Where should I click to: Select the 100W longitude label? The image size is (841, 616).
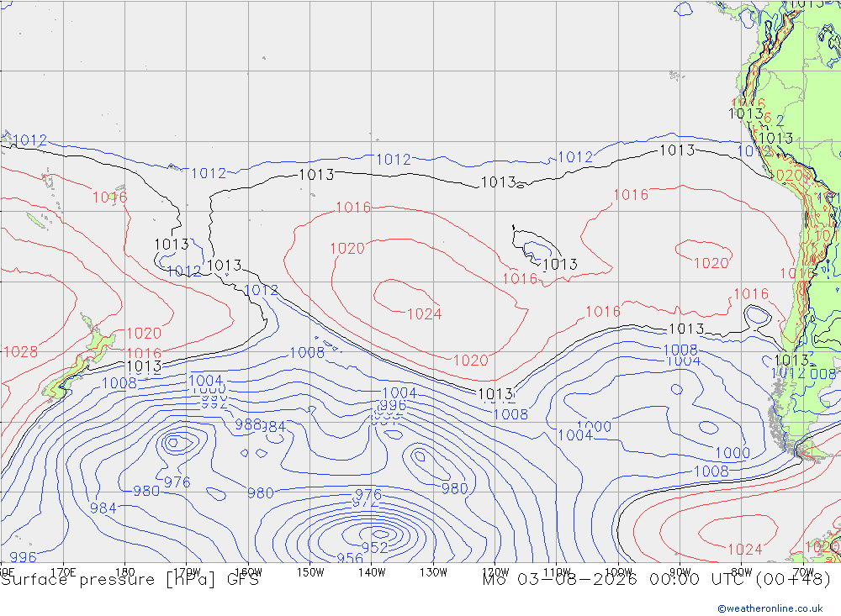(x=618, y=572)
